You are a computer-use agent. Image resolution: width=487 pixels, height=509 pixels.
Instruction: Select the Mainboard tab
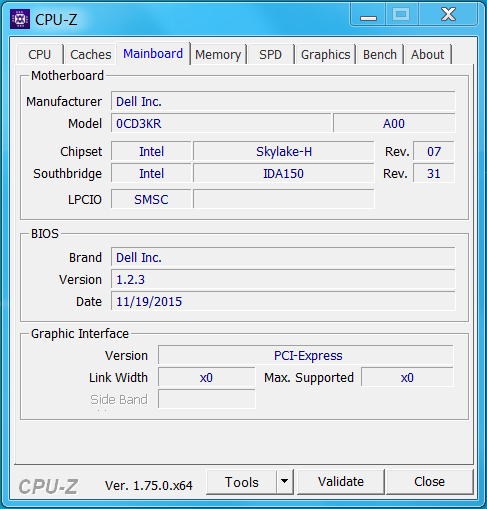[153, 53]
